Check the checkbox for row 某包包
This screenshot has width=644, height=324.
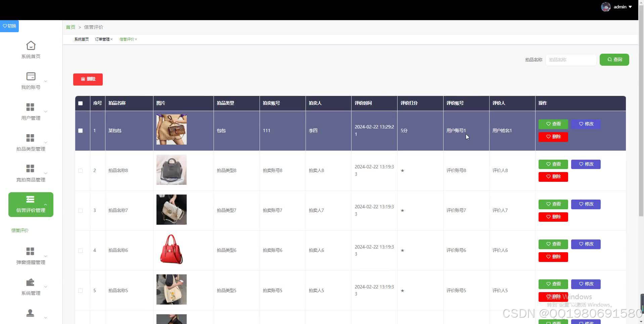pyautogui.click(x=80, y=131)
